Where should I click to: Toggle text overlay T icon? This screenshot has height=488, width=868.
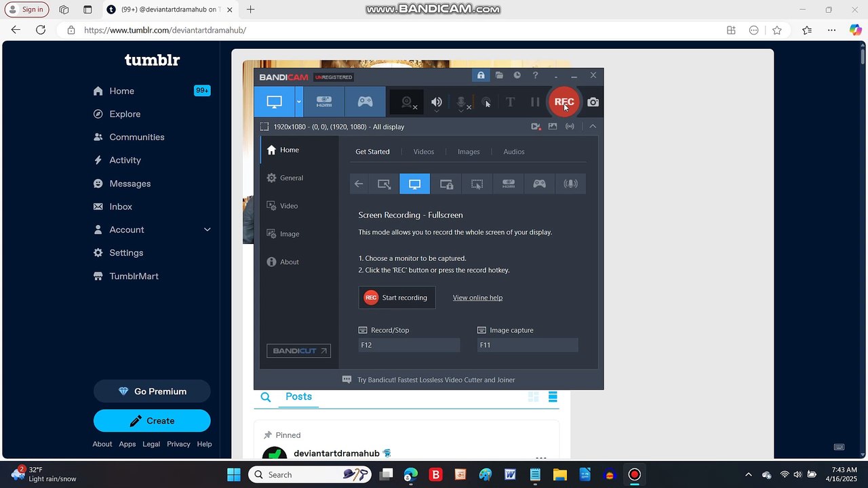pos(510,102)
